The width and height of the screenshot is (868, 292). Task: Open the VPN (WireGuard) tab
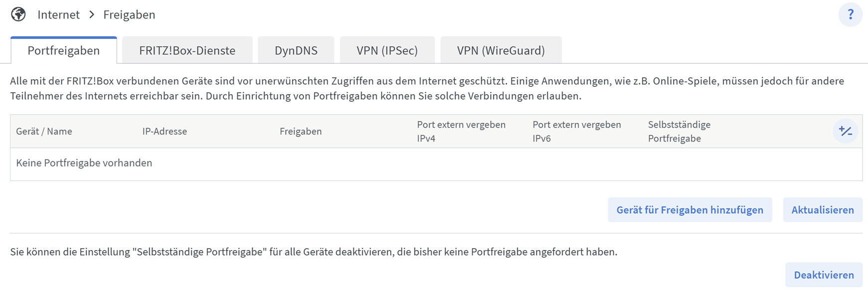pyautogui.click(x=501, y=50)
